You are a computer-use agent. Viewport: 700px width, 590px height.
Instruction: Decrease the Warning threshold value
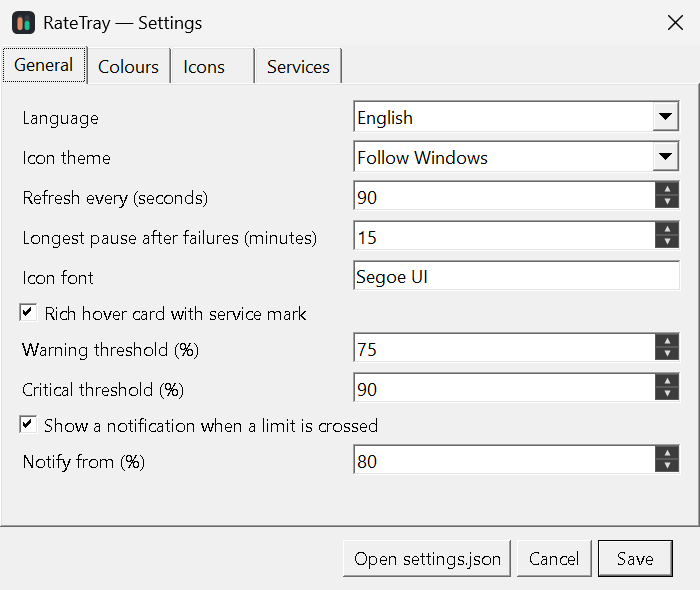tap(667, 354)
